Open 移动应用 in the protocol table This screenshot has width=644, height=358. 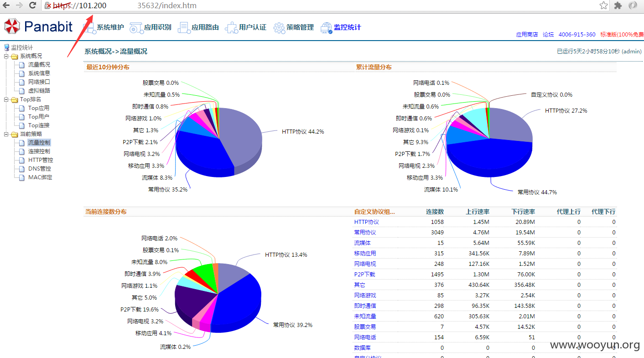(365, 254)
